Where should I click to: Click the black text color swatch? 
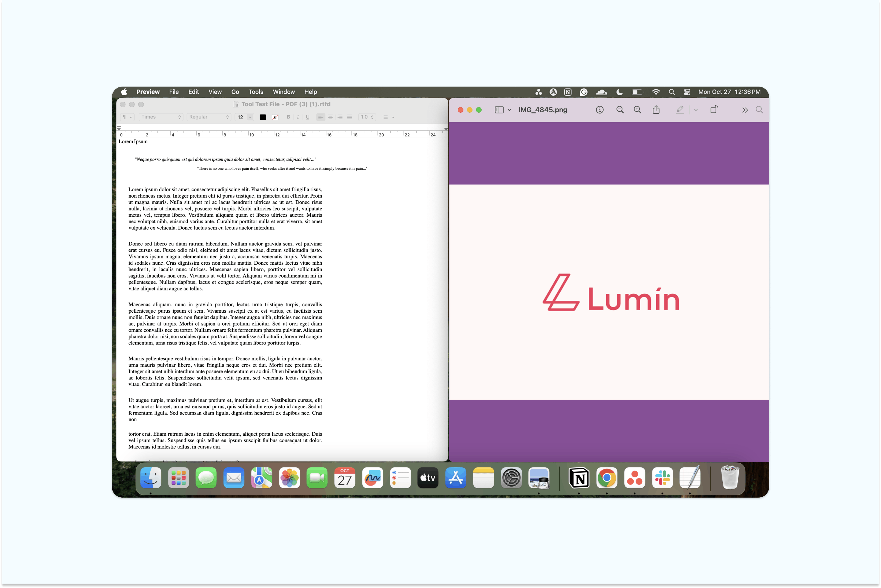click(262, 117)
